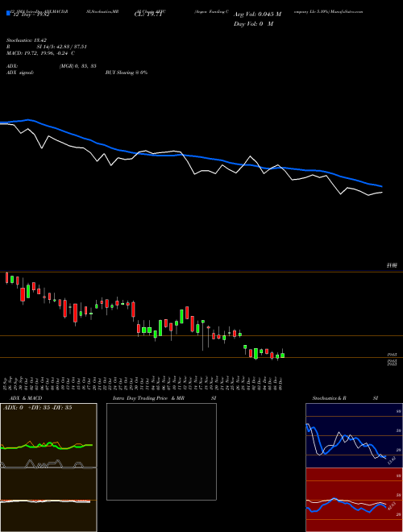Click the right end of the white price line
The image size is (403, 532).
(381, 193)
